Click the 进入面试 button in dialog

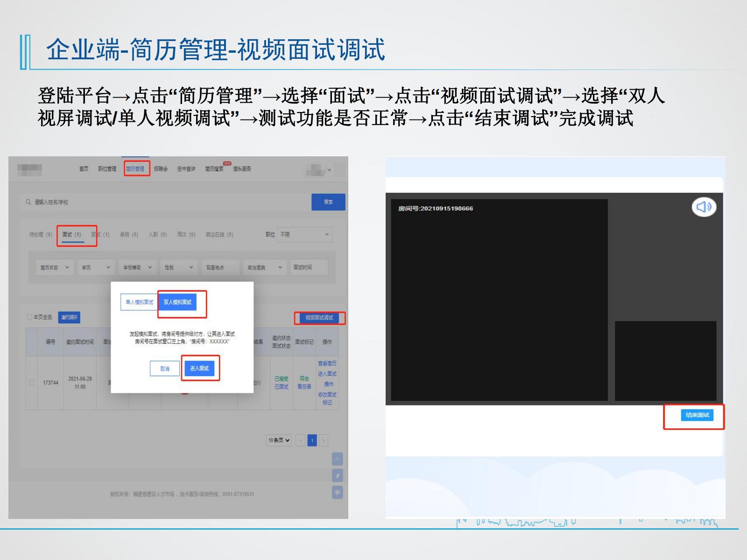(199, 369)
